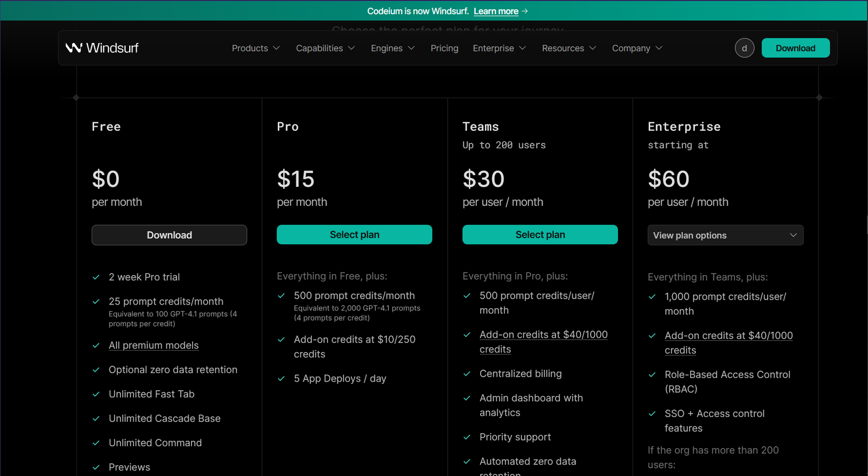Click checkmark icon beside Optional zero data retention
Image resolution: width=868 pixels, height=476 pixels.
click(96, 370)
